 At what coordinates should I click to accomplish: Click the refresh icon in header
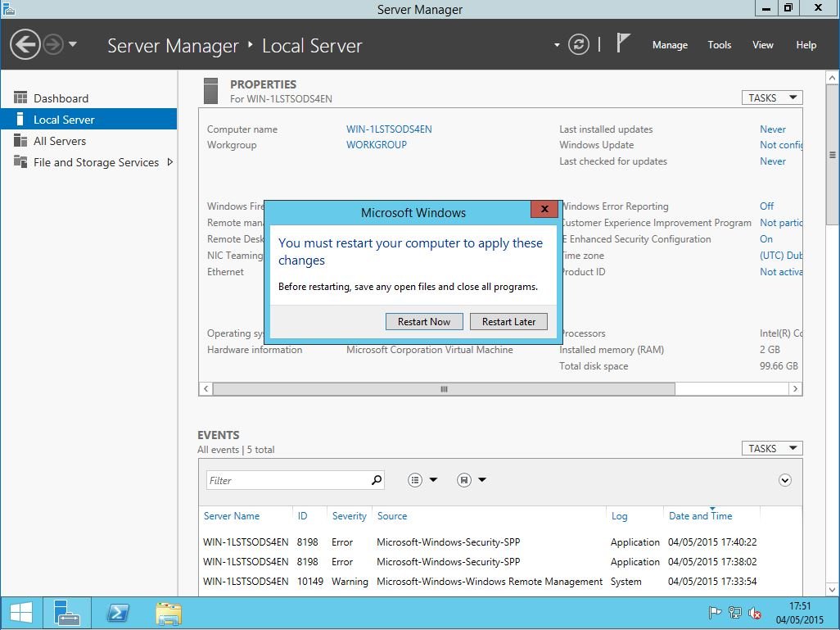[x=579, y=45]
